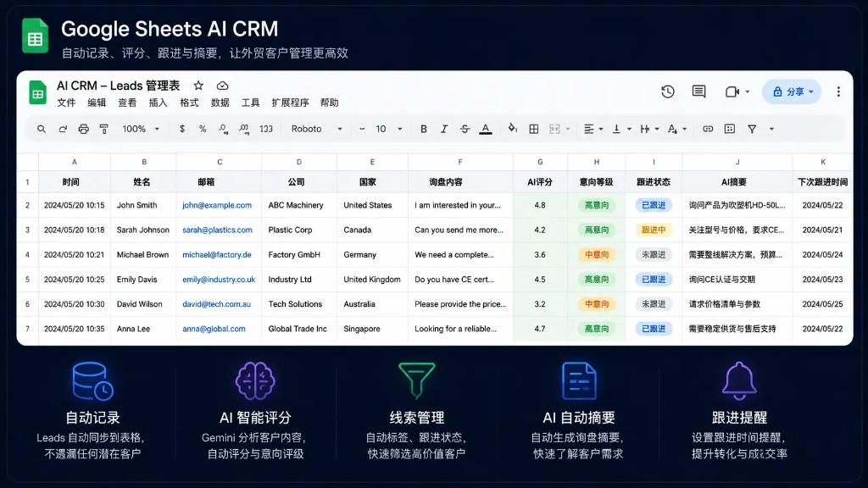
Task: Open the 查看 menu
Action: click(127, 103)
